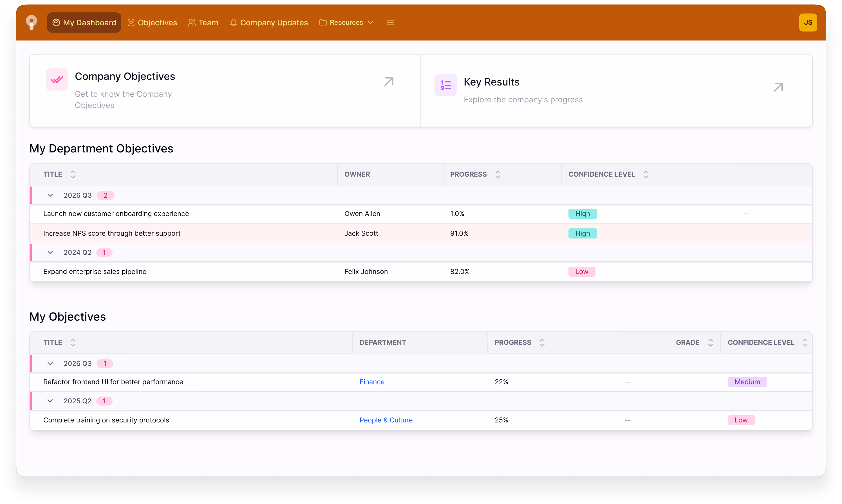Open the Company Updates tab

click(269, 22)
